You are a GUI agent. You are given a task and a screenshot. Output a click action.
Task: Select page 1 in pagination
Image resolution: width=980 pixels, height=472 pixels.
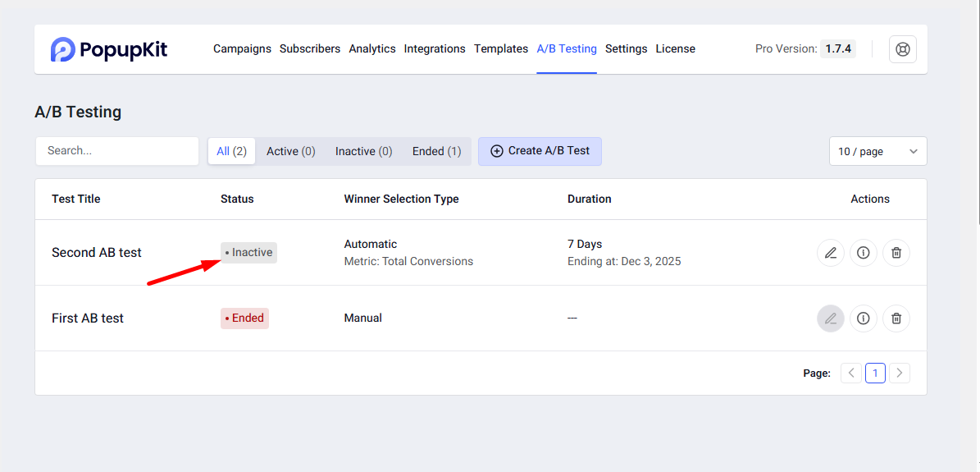tap(875, 373)
